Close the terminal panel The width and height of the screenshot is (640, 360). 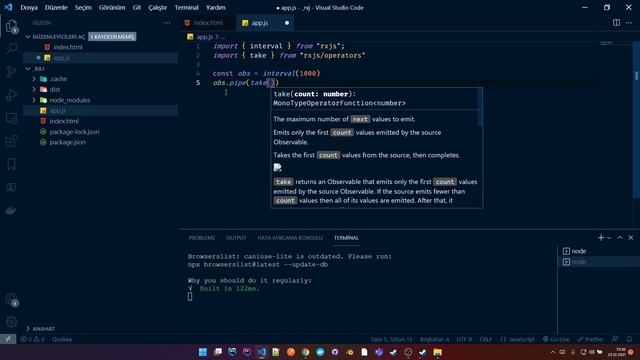pos(631,238)
